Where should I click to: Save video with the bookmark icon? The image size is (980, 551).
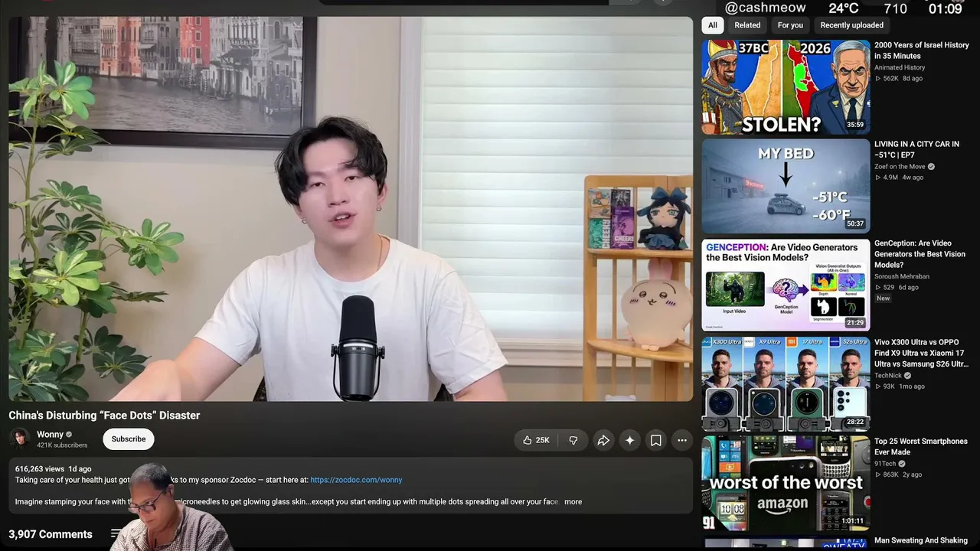tap(656, 440)
